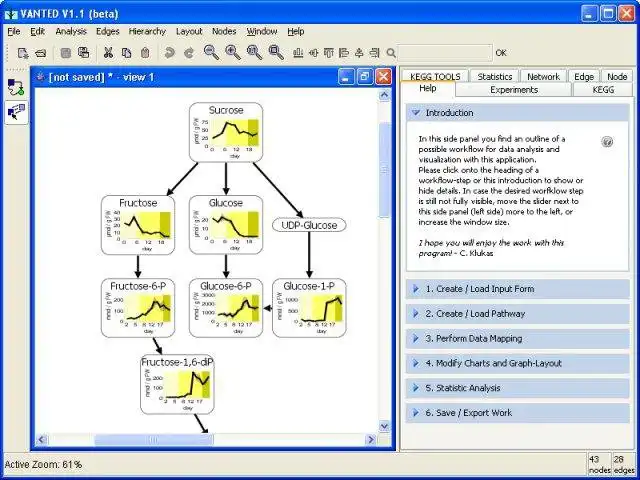Click the New graph file icon
The height and width of the screenshot is (480, 640).
click(x=23, y=53)
